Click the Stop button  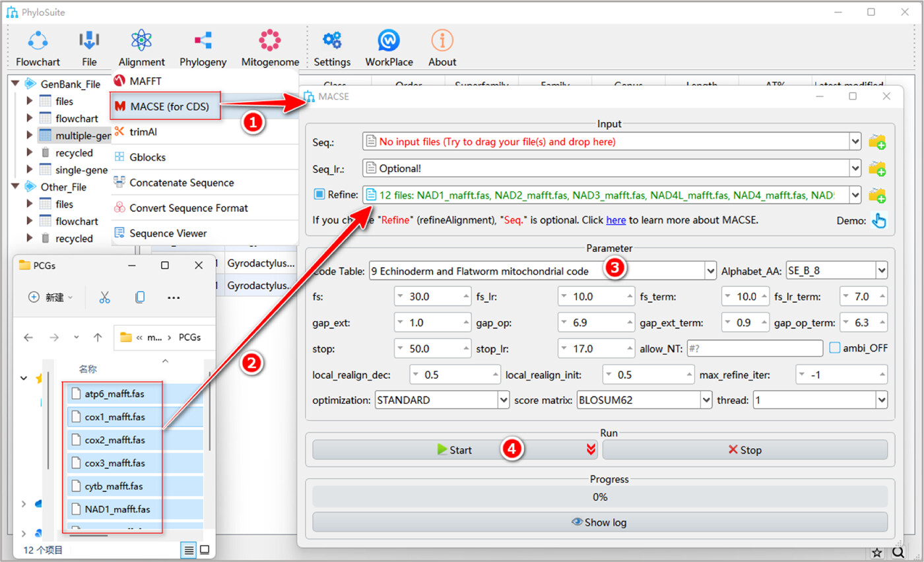pyautogui.click(x=744, y=450)
